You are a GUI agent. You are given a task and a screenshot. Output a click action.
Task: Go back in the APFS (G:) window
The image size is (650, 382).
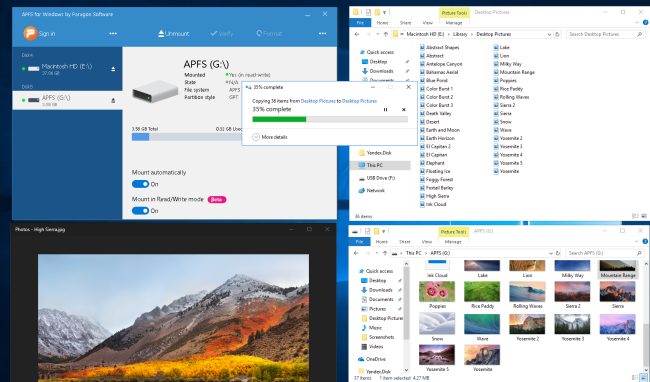pyautogui.click(x=356, y=253)
